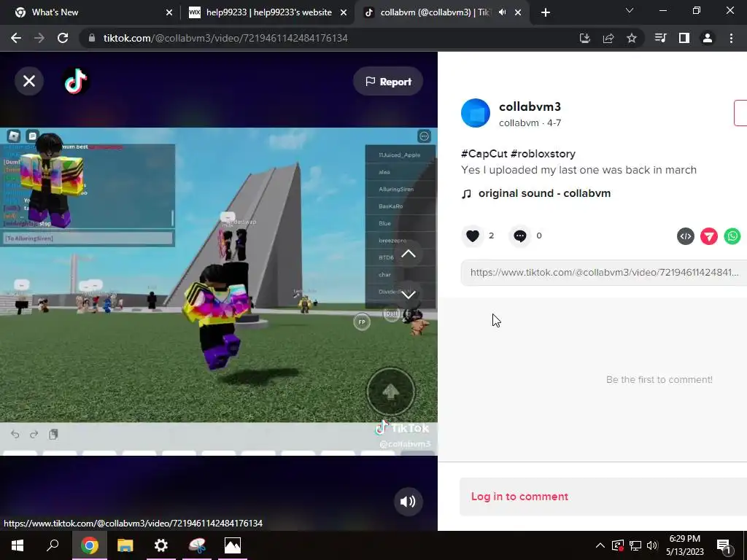Go forward in browser history
747x560 pixels.
pos(39,38)
